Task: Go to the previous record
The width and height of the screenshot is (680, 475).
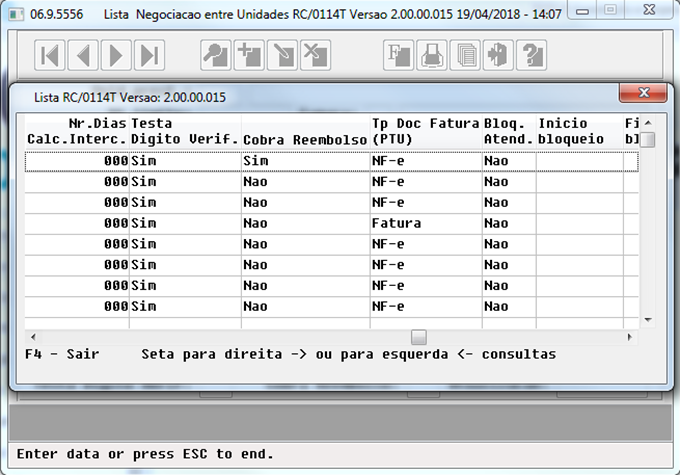Action: coord(84,55)
